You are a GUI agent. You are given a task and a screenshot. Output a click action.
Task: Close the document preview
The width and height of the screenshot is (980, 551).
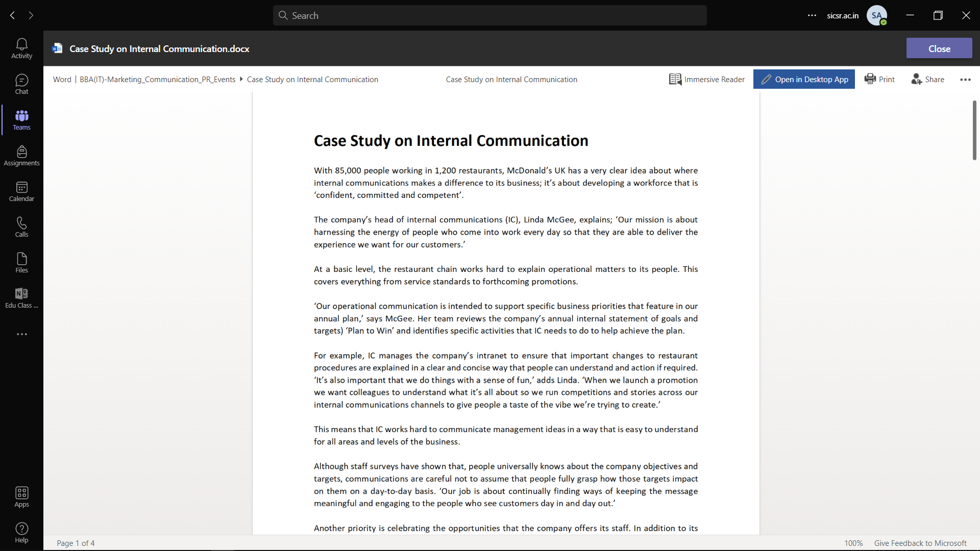939,48
